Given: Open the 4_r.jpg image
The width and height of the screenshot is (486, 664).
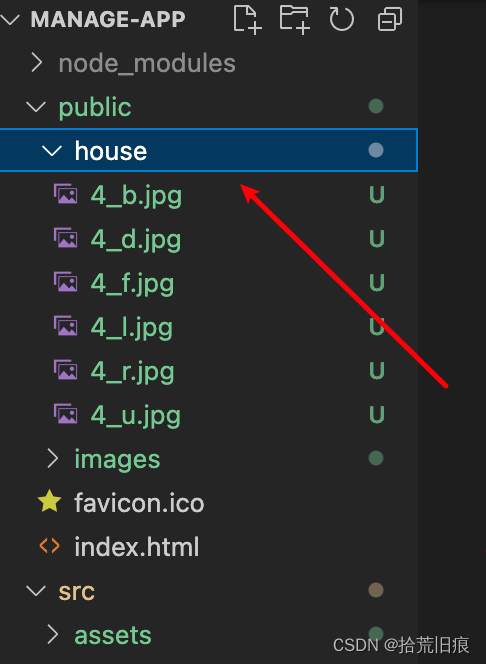Looking at the screenshot, I should click(x=132, y=372).
